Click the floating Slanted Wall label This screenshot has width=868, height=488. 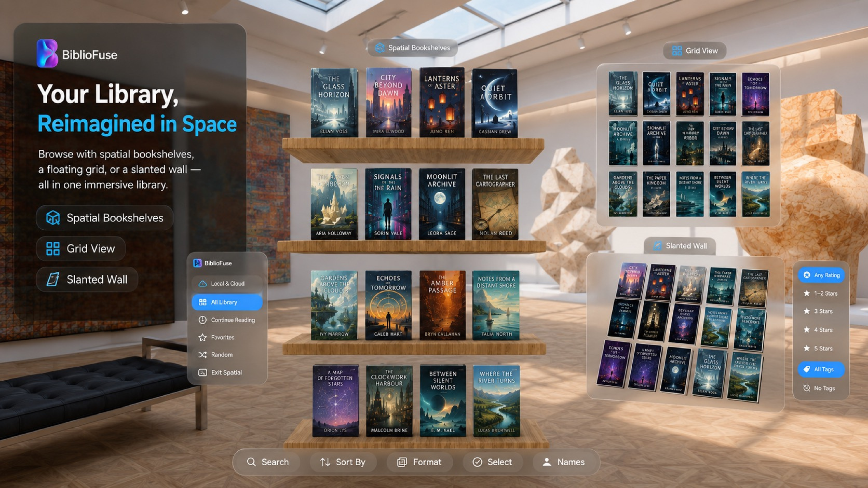[x=680, y=246]
